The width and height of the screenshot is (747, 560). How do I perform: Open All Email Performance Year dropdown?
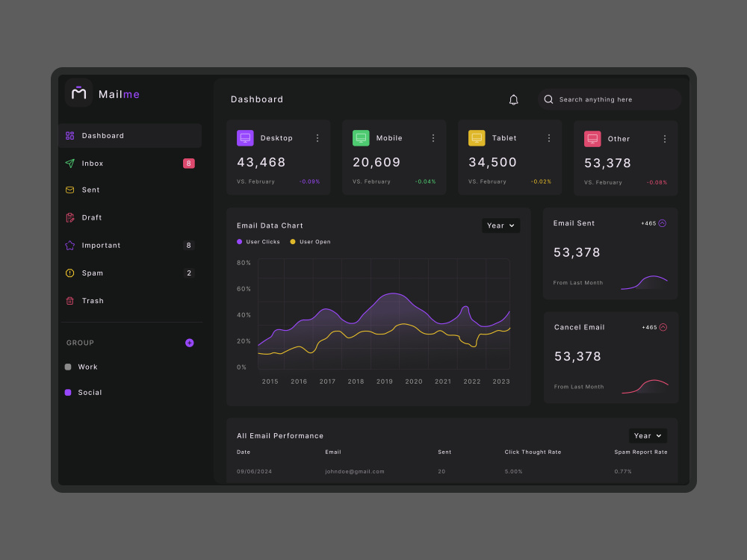click(x=648, y=436)
